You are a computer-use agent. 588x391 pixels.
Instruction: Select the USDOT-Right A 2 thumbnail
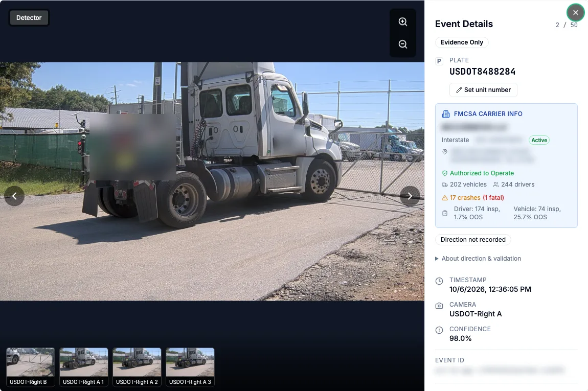[137, 367]
